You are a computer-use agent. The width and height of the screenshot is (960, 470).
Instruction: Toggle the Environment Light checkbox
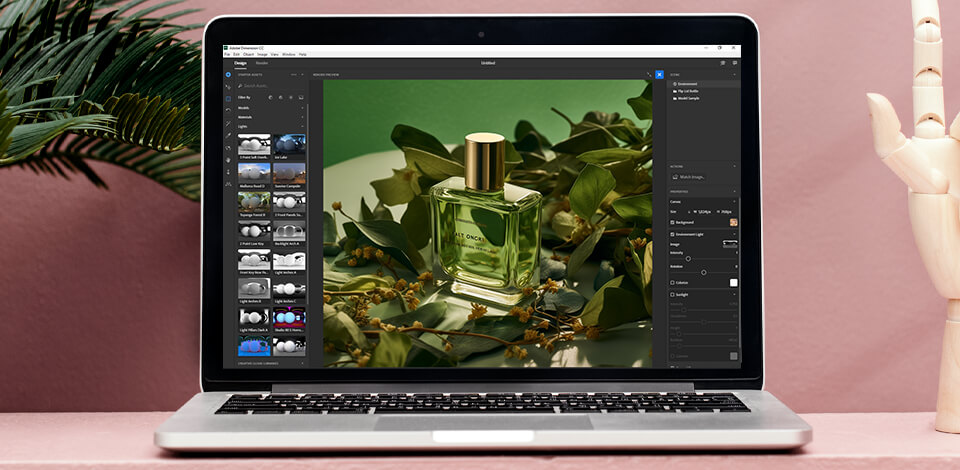click(672, 234)
